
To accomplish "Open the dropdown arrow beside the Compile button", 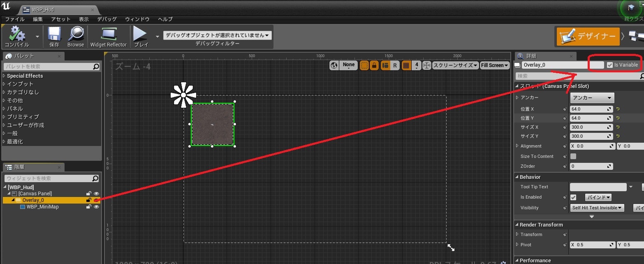I will (37, 36).
